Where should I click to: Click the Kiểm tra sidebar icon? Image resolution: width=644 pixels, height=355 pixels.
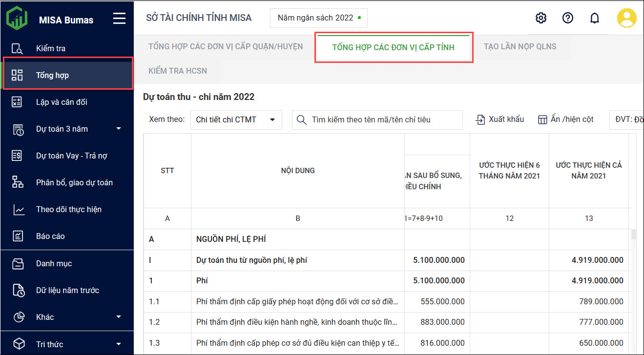coord(18,48)
